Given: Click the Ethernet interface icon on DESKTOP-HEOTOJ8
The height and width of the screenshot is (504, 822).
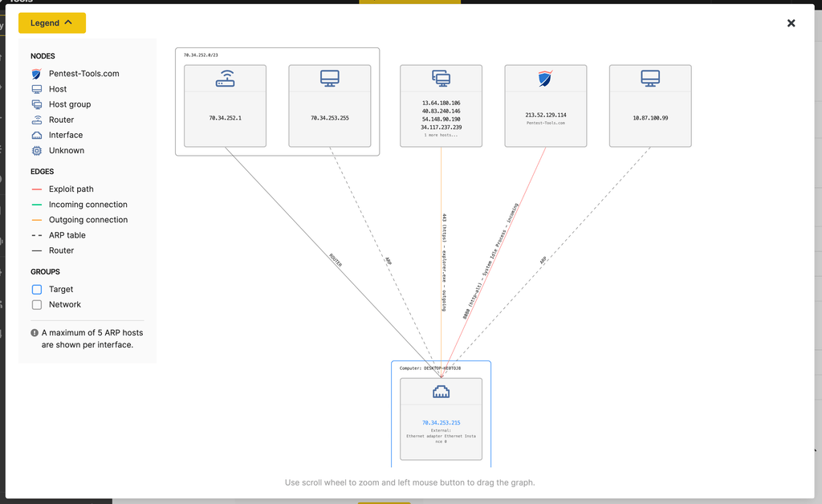Looking at the screenshot, I should tap(441, 391).
